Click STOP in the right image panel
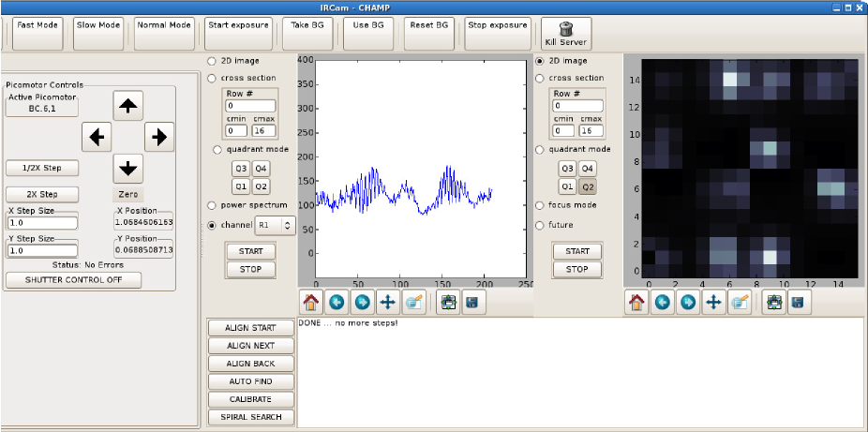The width and height of the screenshot is (868, 432). tap(577, 269)
